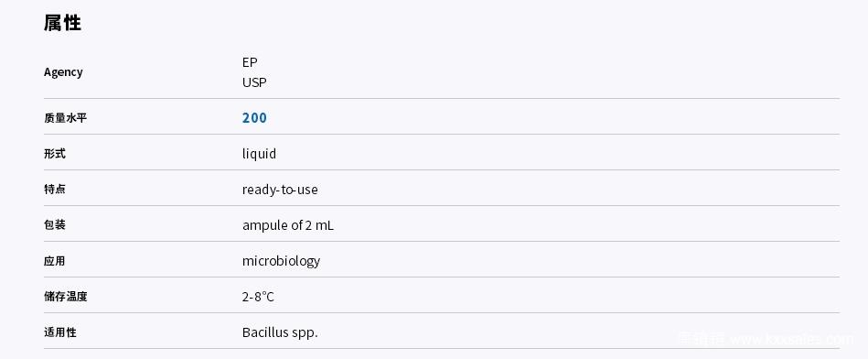Select the liquid form value
Image resolution: width=868 pixels, height=359 pixels.
pyautogui.click(x=259, y=154)
